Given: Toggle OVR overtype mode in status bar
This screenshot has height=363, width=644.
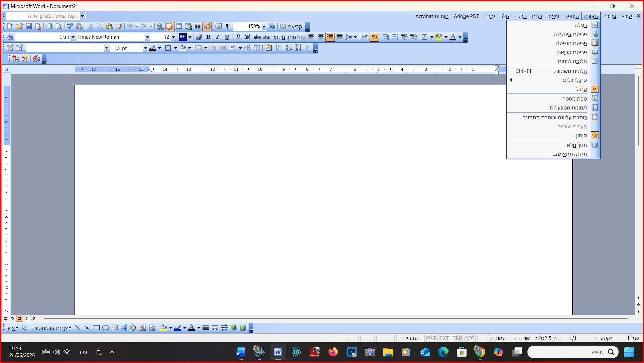Looking at the screenshot, I should pyautogui.click(x=432, y=338).
